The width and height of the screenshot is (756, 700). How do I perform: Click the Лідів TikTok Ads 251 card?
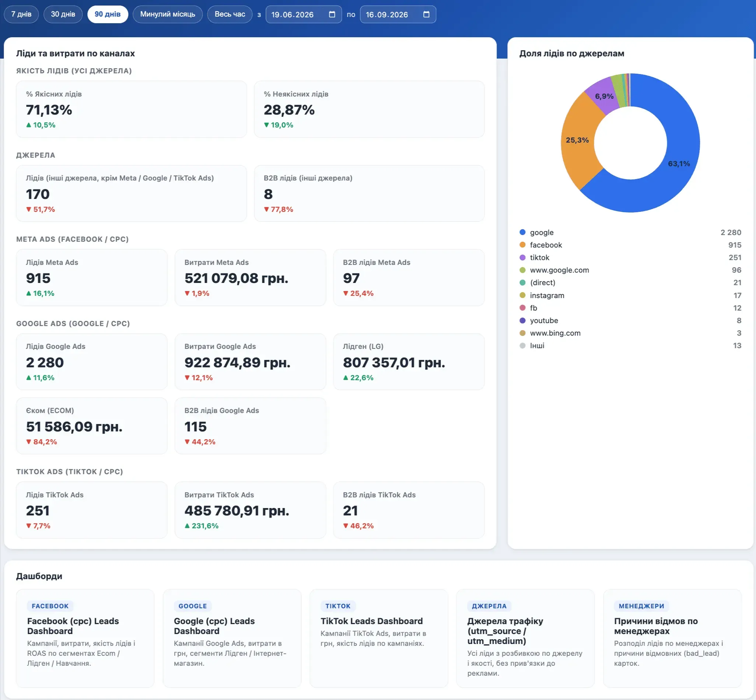tap(92, 510)
